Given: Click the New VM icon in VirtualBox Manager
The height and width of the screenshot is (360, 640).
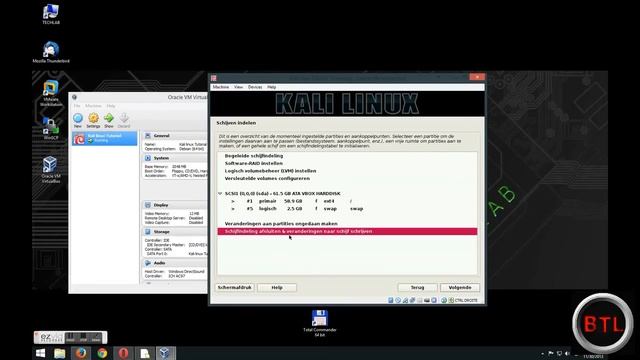Looking at the screenshot, I should pyautogui.click(x=78, y=118).
